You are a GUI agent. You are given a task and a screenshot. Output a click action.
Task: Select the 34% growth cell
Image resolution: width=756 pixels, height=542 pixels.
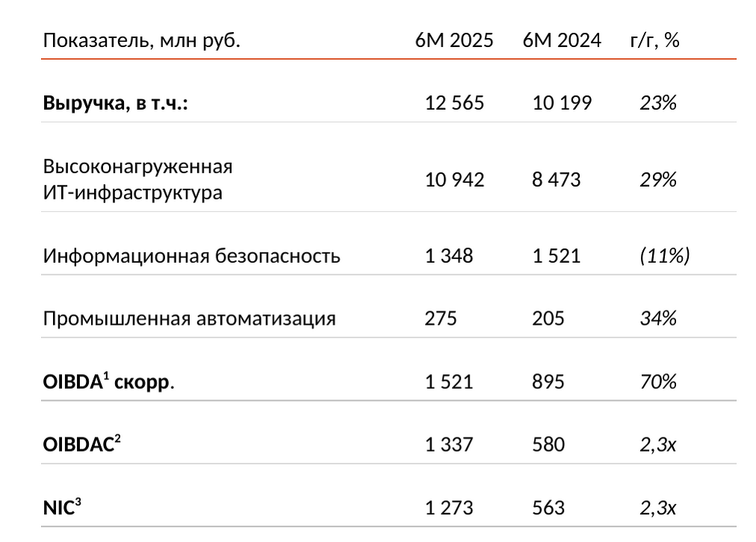pos(658,319)
